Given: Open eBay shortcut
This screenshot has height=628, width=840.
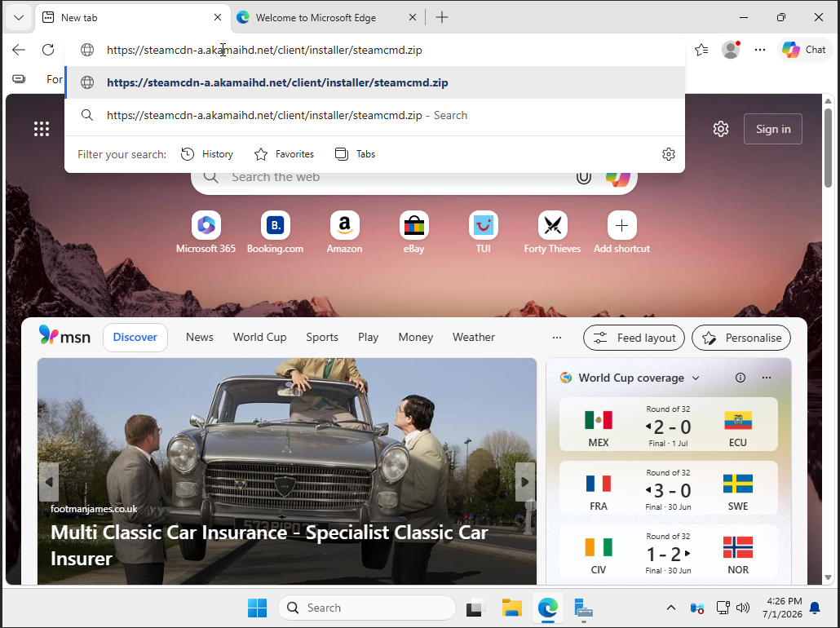Looking at the screenshot, I should coord(413,233).
